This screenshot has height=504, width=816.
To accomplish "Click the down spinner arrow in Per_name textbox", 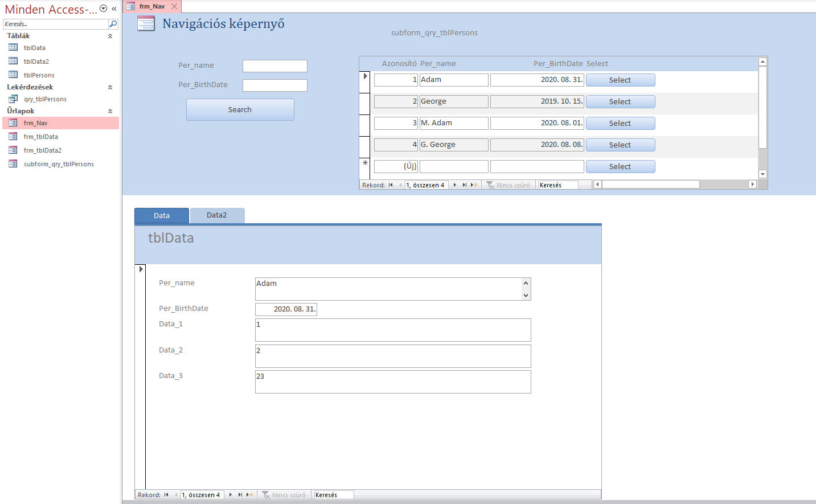I will pos(526,295).
